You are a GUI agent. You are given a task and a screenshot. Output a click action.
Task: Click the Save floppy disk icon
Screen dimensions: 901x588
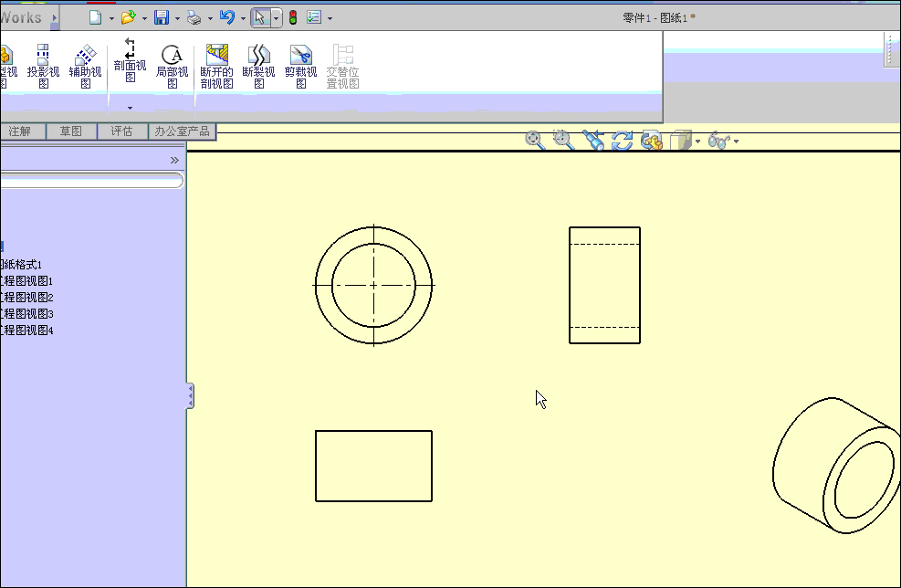coord(162,18)
